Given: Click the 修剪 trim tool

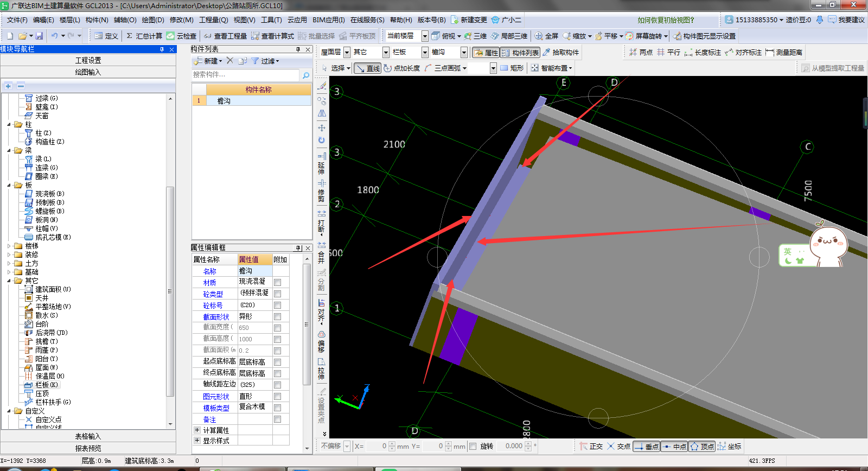Looking at the screenshot, I should click(322, 190).
